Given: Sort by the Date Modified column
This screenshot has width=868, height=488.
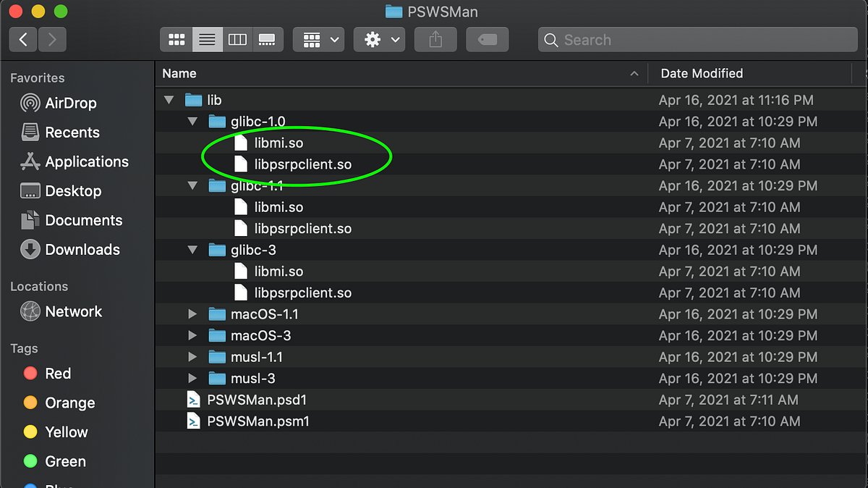Looking at the screenshot, I should click(x=702, y=73).
